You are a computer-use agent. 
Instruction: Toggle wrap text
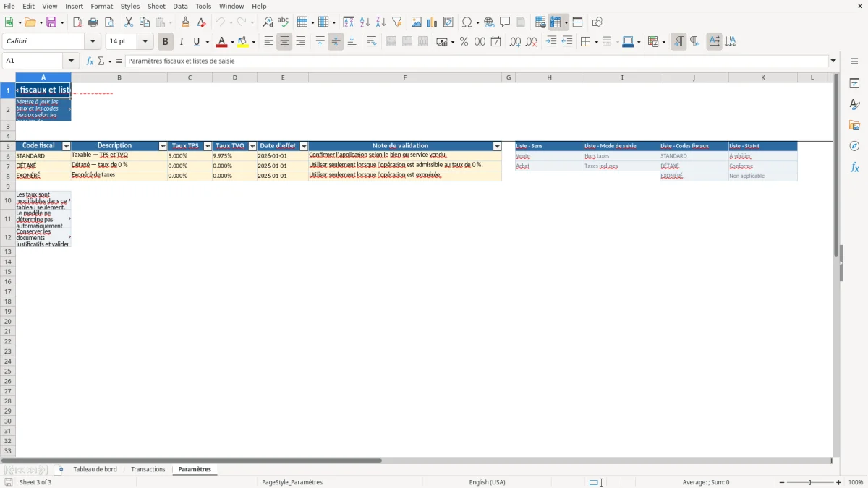pos(372,42)
